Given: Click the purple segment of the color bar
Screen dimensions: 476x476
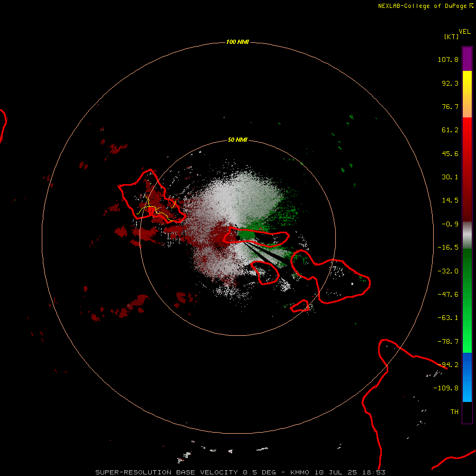Looking at the screenshot, I should (467, 59).
